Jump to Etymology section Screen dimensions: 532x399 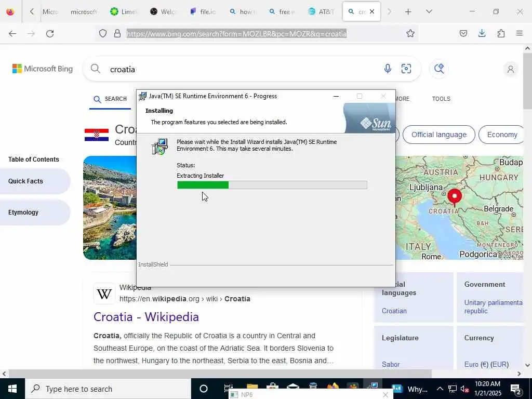(35, 212)
